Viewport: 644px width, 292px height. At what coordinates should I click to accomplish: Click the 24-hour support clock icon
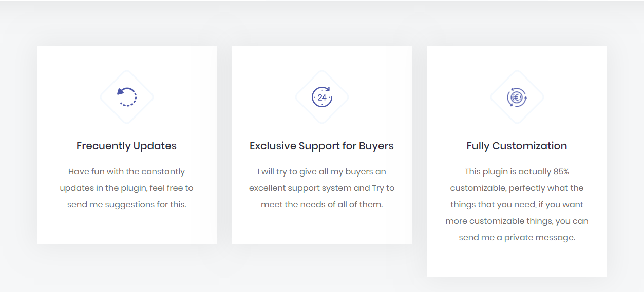tap(322, 97)
